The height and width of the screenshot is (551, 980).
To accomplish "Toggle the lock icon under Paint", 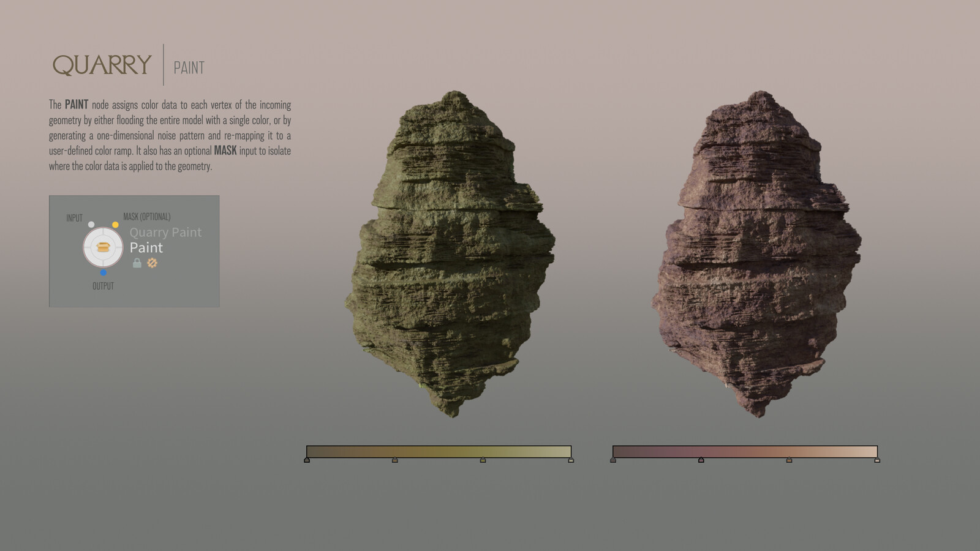I will (137, 263).
